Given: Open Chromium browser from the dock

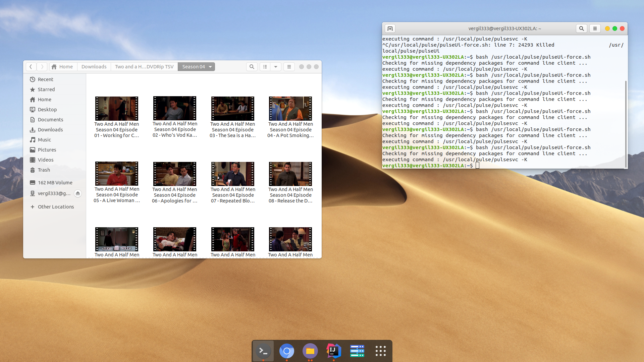Looking at the screenshot, I should coord(287,351).
